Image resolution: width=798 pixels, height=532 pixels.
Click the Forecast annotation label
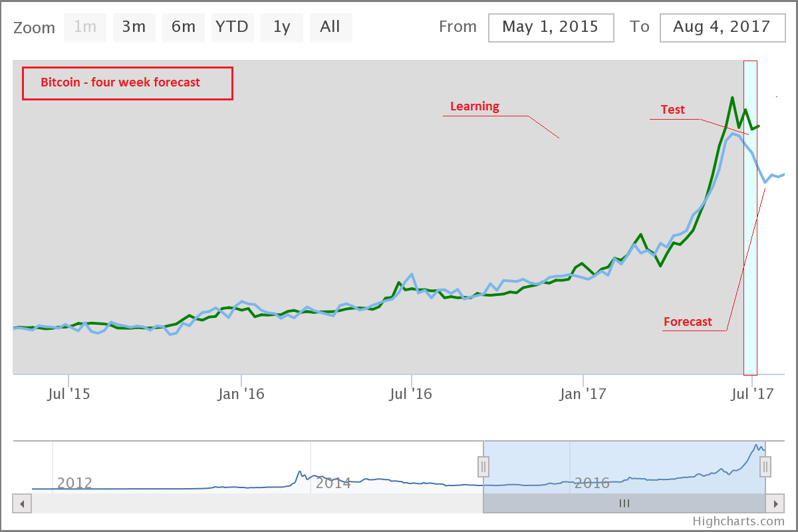click(688, 322)
